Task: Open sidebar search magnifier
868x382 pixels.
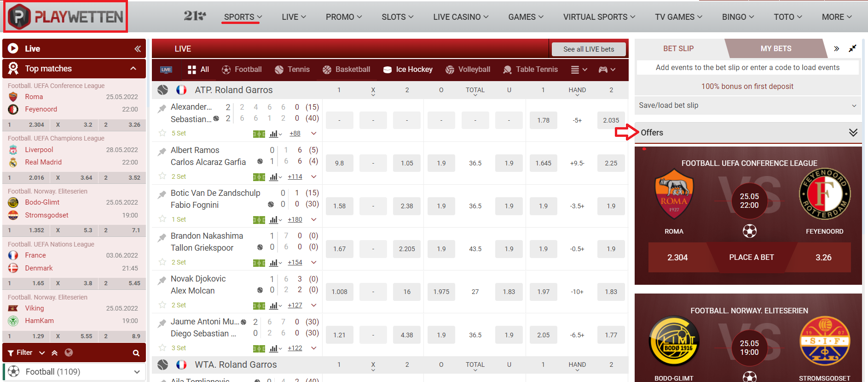Action: click(136, 353)
